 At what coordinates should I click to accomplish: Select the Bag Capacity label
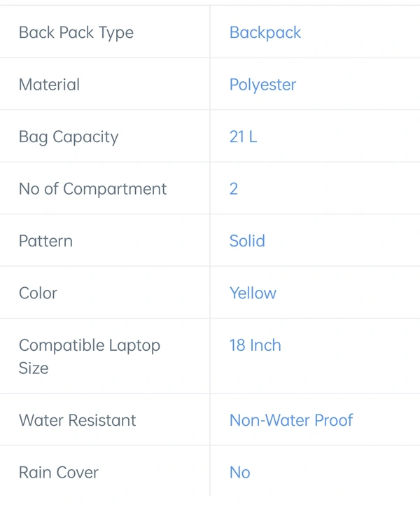69,137
